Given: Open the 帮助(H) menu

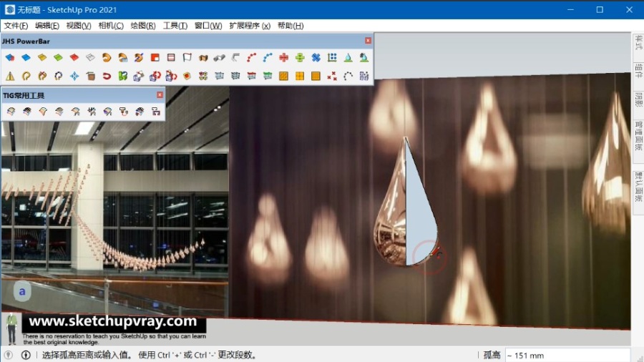Looking at the screenshot, I should [x=291, y=26].
